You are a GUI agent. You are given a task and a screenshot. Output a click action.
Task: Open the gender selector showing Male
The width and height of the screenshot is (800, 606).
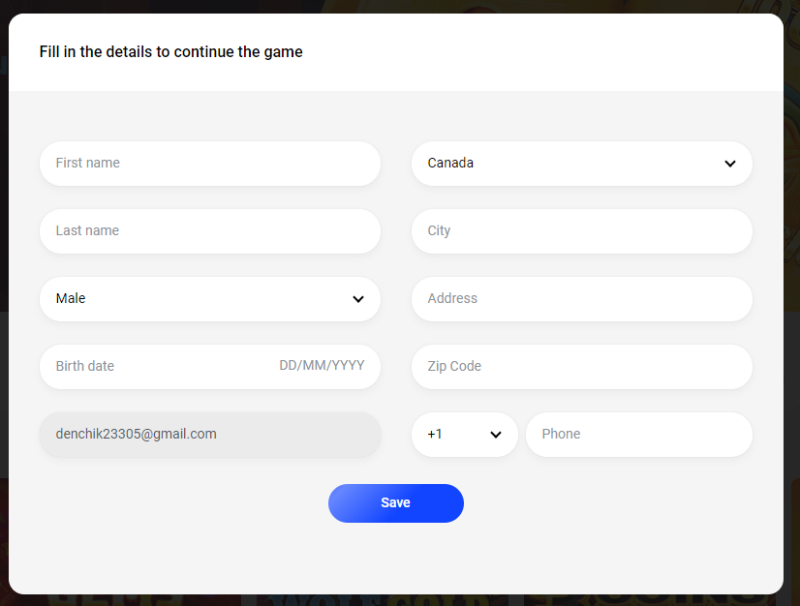point(210,299)
